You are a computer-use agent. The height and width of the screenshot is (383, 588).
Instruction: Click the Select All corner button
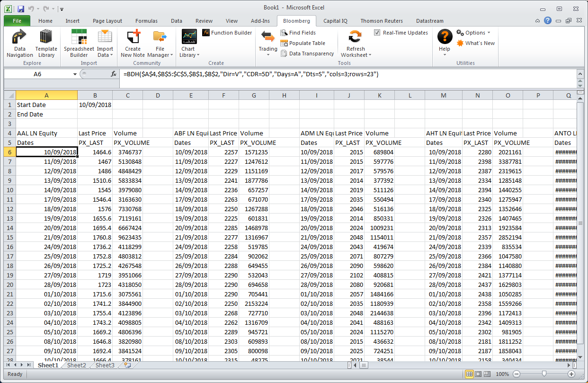tap(9, 95)
